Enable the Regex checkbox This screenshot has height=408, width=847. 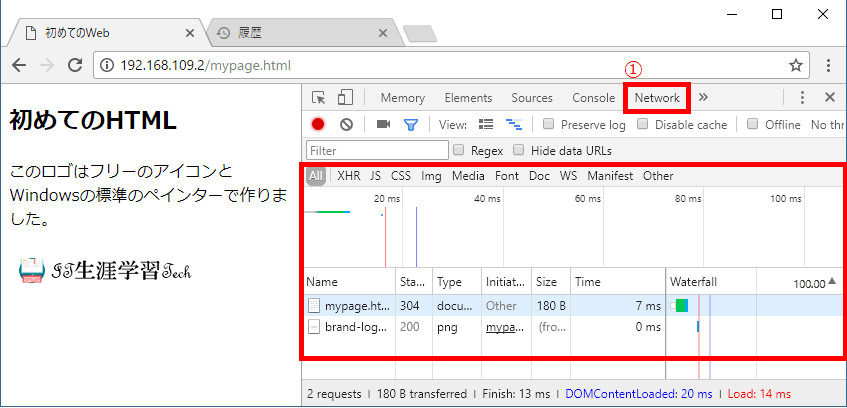[459, 150]
